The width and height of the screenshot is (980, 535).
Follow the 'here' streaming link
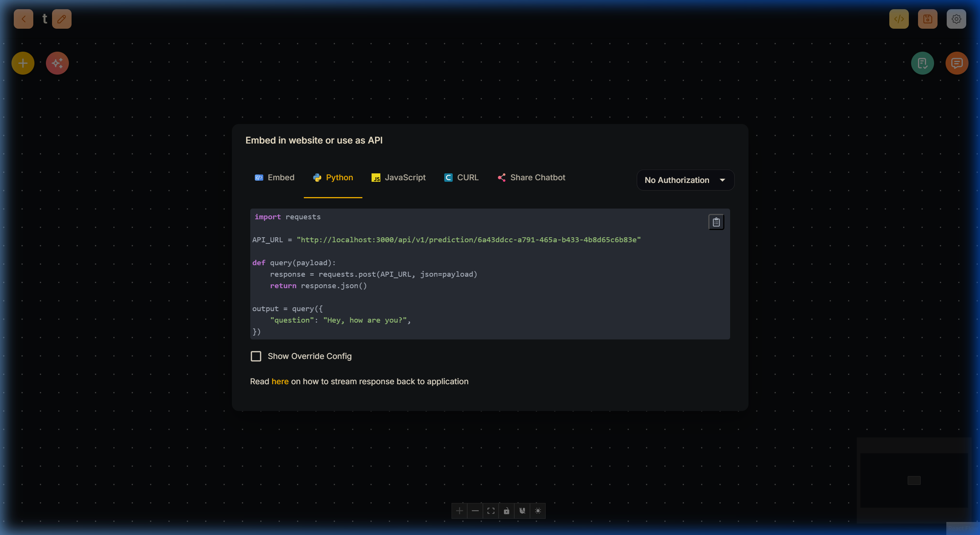point(280,382)
